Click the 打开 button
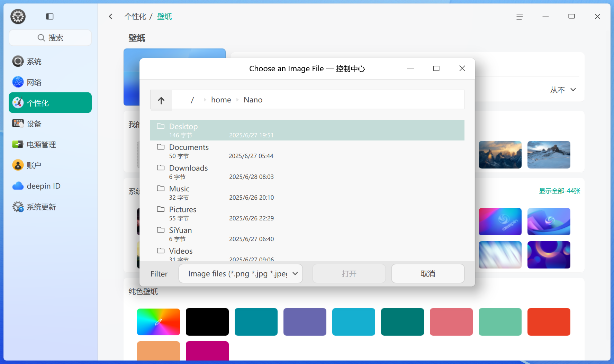This screenshot has height=364, width=614. point(349,274)
